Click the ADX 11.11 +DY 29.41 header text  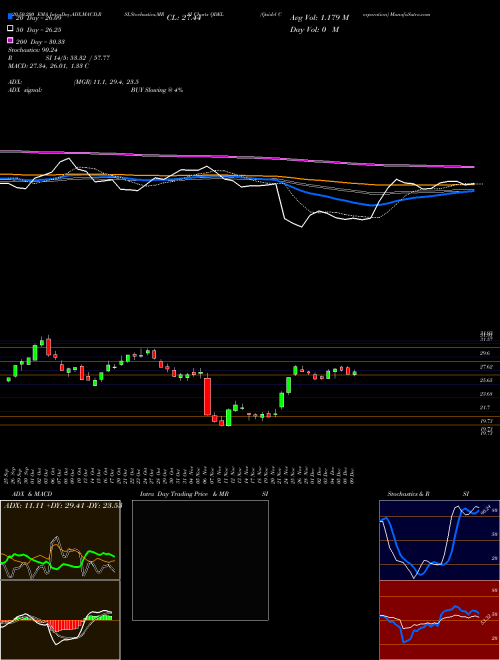pos(63,506)
